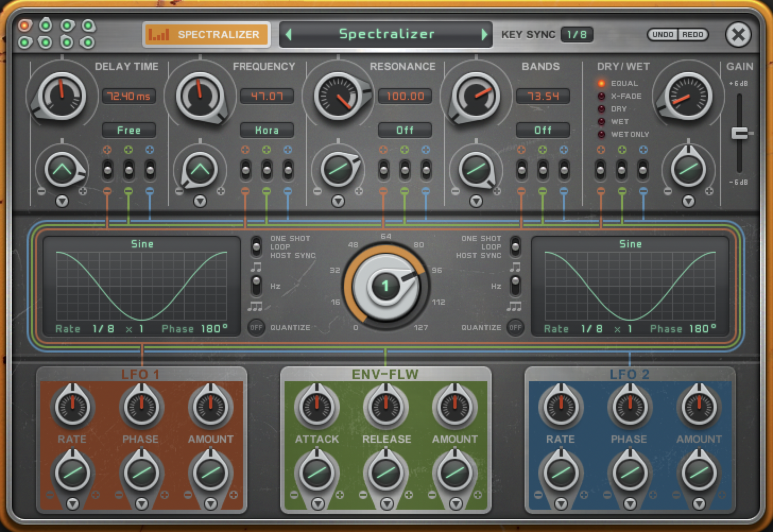Toggle Resonance envelope green switch

click(x=405, y=170)
